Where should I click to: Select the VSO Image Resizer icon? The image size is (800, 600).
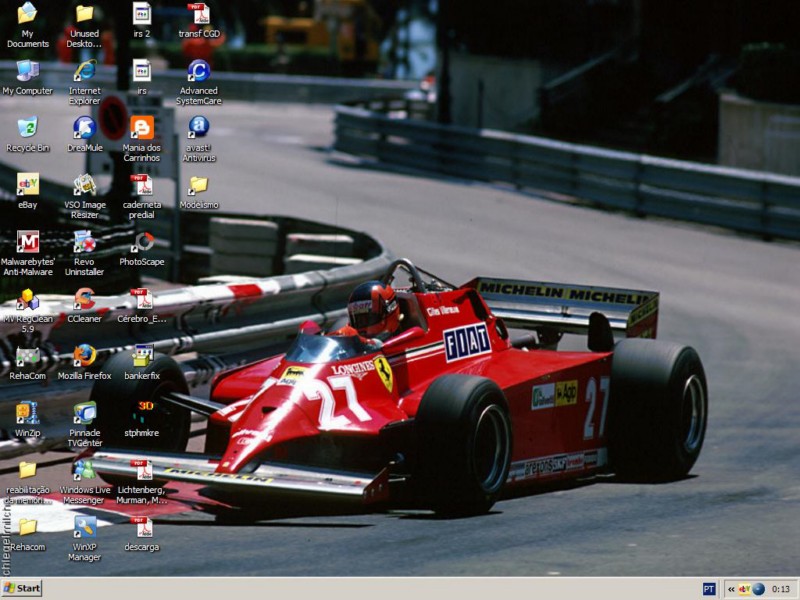tap(85, 185)
